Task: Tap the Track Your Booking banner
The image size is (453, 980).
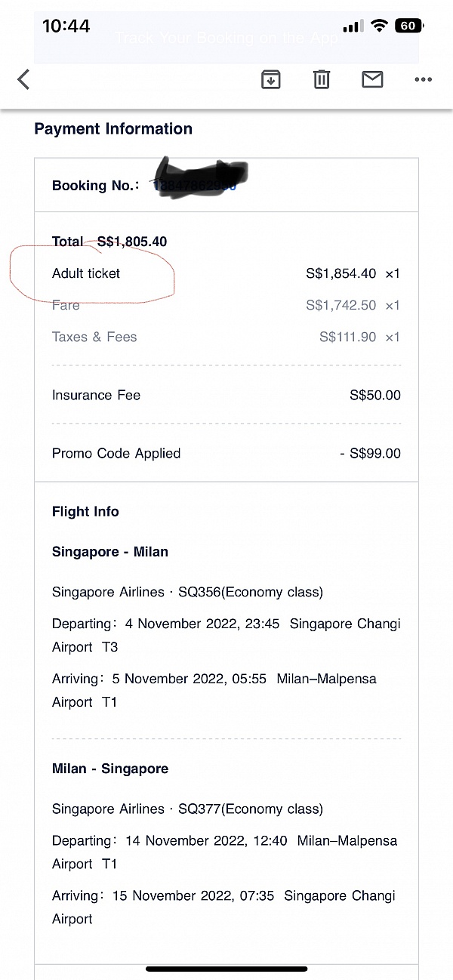Action: point(226,39)
